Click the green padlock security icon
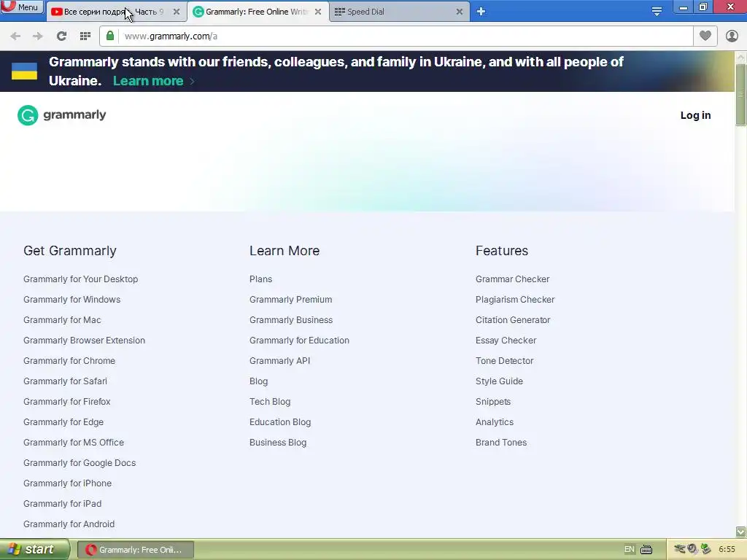The width and height of the screenshot is (747, 560). coord(110,36)
